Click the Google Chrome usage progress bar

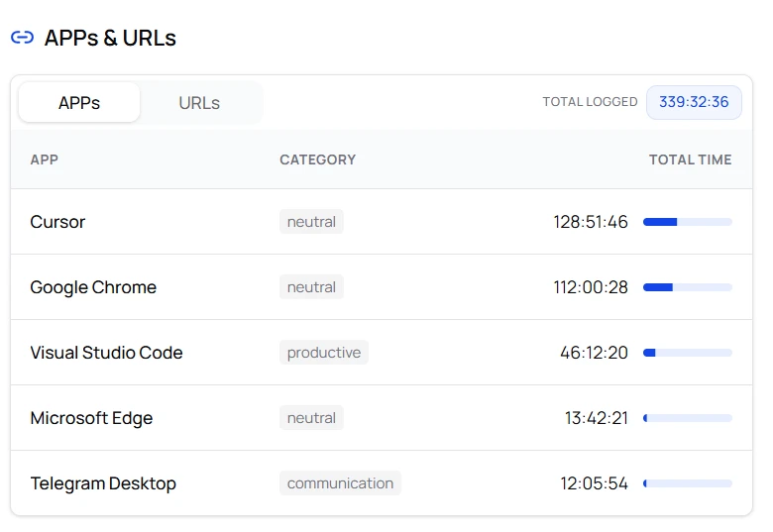[x=688, y=287]
